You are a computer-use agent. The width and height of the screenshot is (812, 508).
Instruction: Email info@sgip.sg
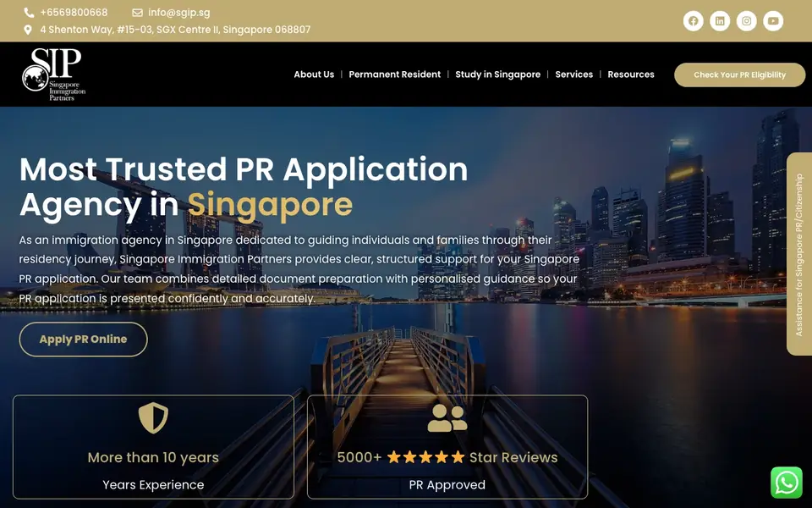179,13
